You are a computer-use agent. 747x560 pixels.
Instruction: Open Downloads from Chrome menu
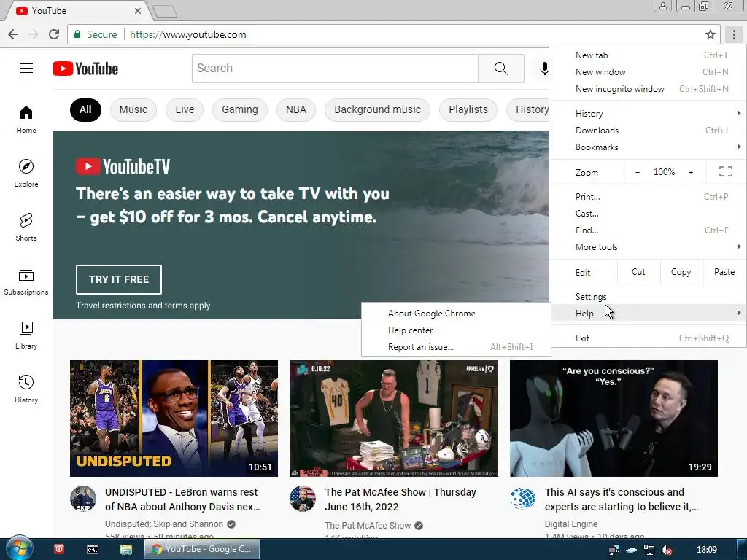pyautogui.click(x=648, y=130)
